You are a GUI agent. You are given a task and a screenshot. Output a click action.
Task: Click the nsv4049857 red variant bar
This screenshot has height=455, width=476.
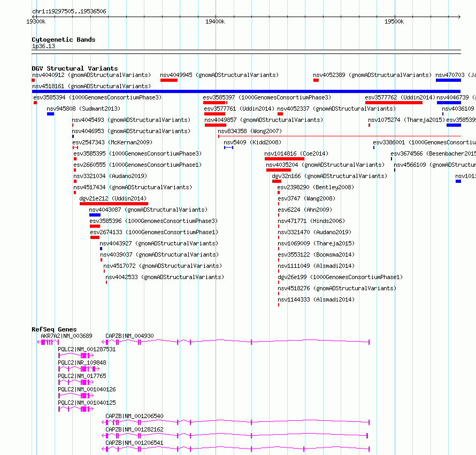coord(216,125)
